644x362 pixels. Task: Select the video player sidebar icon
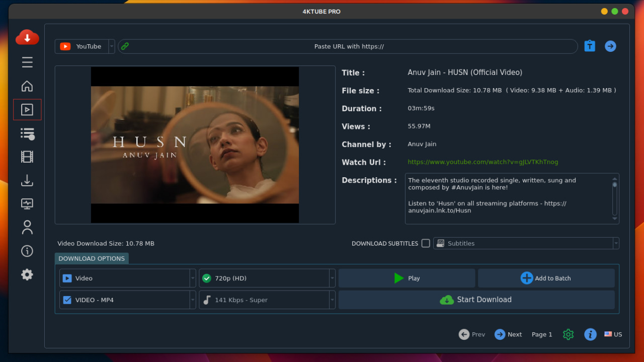pos(27,110)
